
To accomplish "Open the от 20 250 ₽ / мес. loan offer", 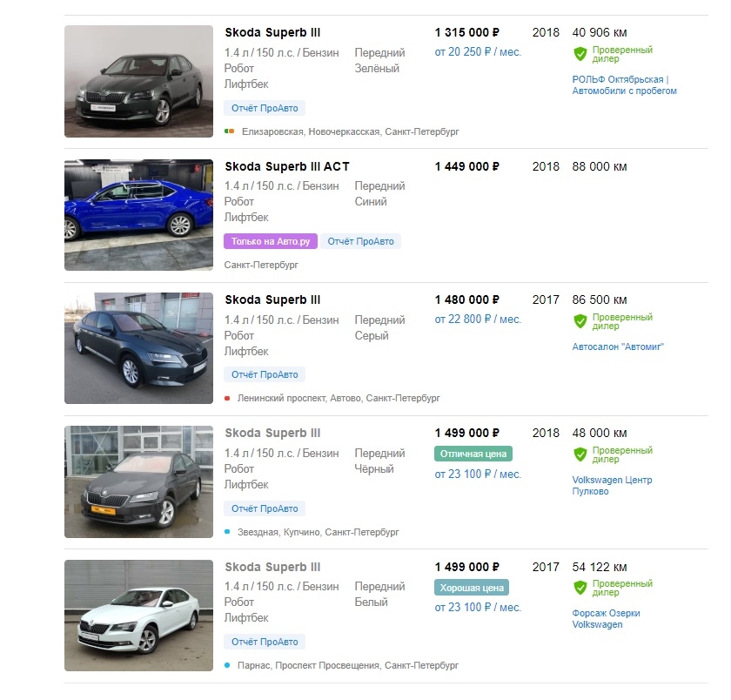I will (x=478, y=52).
